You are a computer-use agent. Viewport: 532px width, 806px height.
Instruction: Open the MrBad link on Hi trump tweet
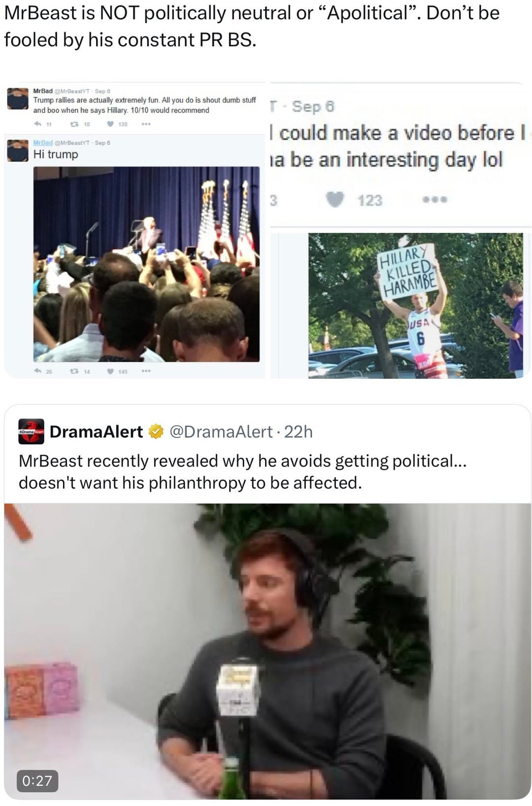[x=43, y=143]
